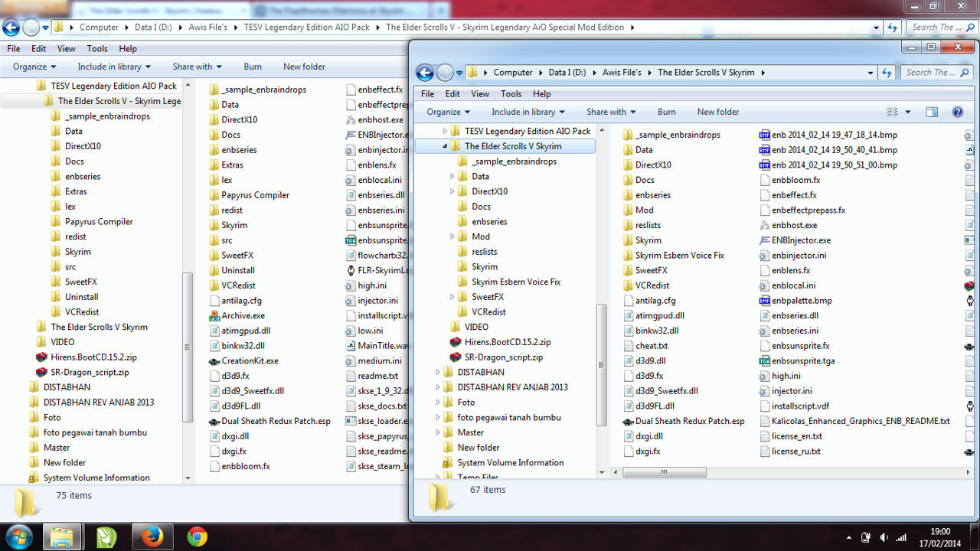
Task: Toggle the preview pane in front window
Action: [x=932, y=112]
